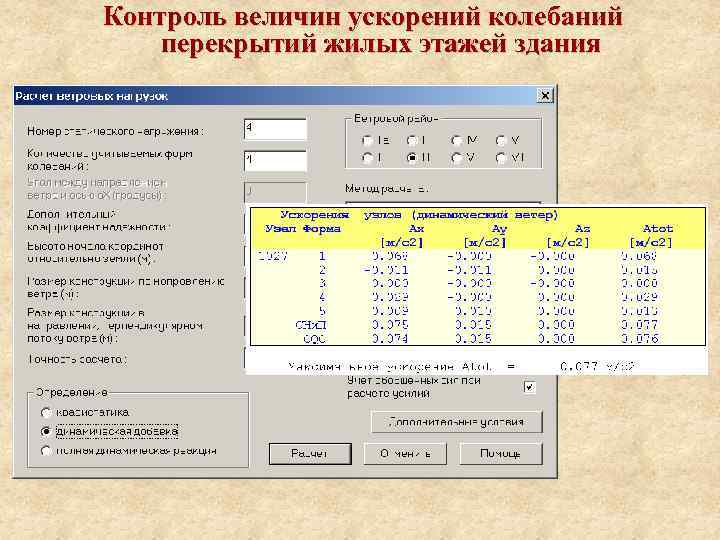This screenshot has height=540, width=720.
Task: Close the wind load calculation dialog
Action: [545, 96]
